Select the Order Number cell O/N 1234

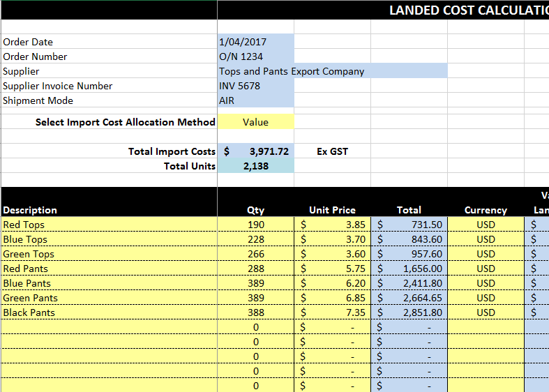pyautogui.click(x=255, y=56)
